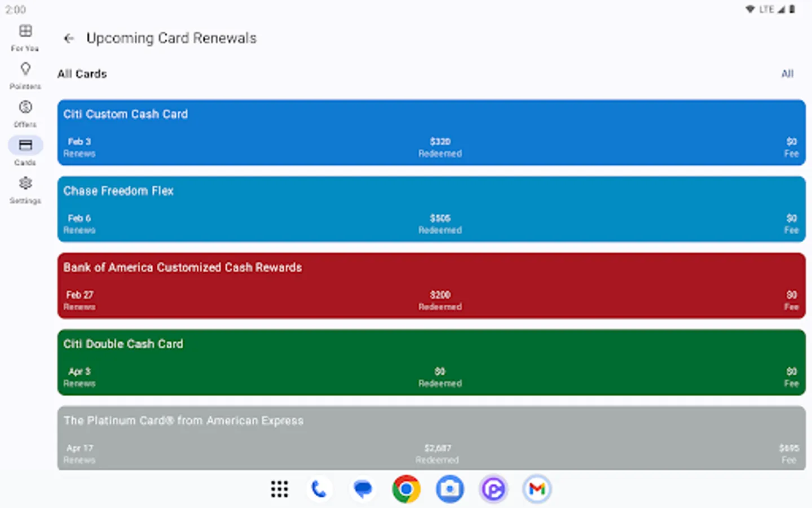The width and height of the screenshot is (812, 508).
Task: Tap the Feb 3 renewal date
Action: click(x=80, y=141)
